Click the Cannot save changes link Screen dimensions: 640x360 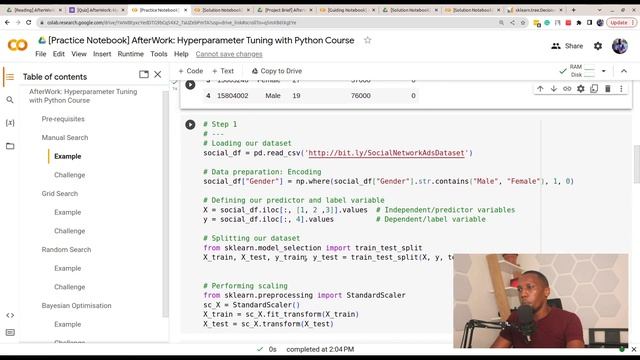(229, 54)
